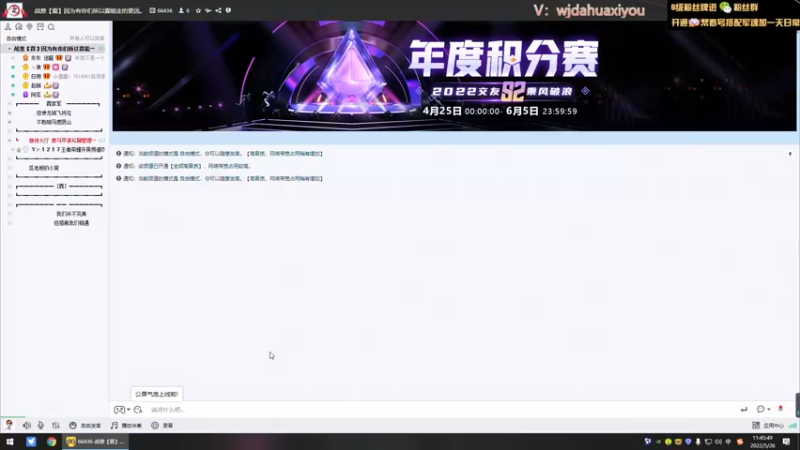Open the Windows Start menu
This screenshot has width=800, height=450.
point(10,442)
